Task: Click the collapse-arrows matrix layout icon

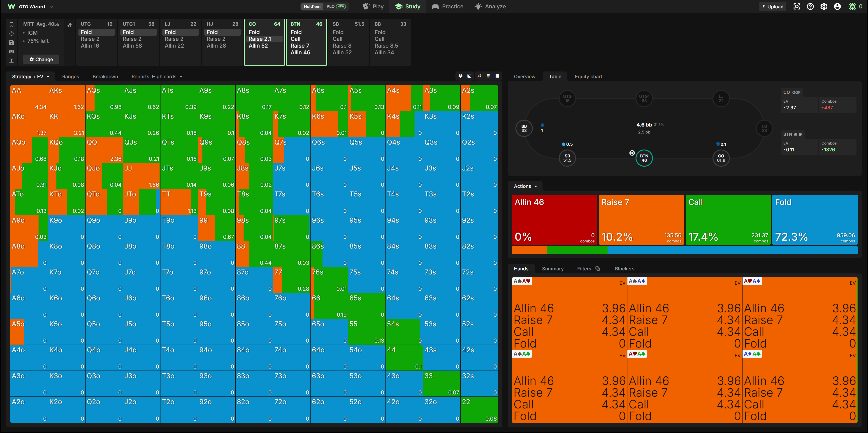Action: 480,76
